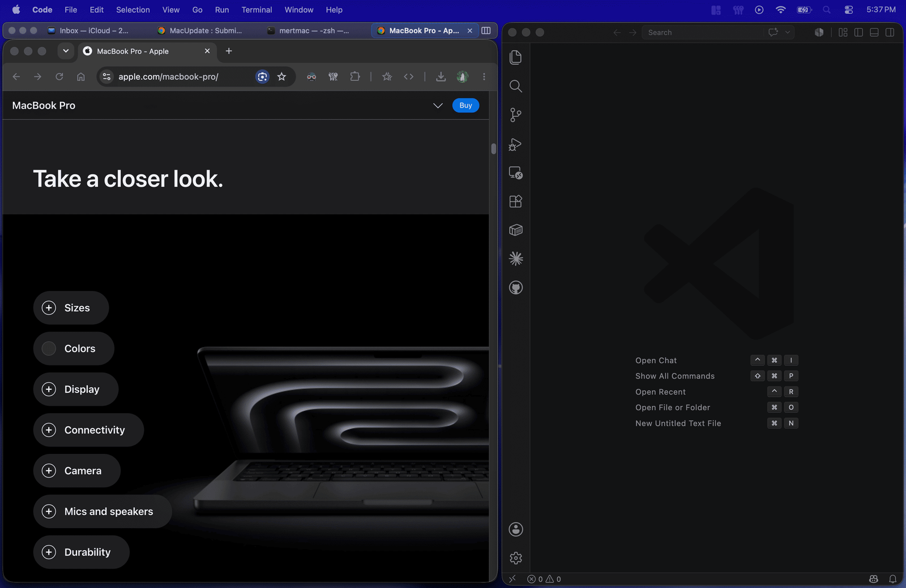Viewport: 906px width, 588px height.
Task: Reload the apple.com page in the browser
Action: coord(59,76)
